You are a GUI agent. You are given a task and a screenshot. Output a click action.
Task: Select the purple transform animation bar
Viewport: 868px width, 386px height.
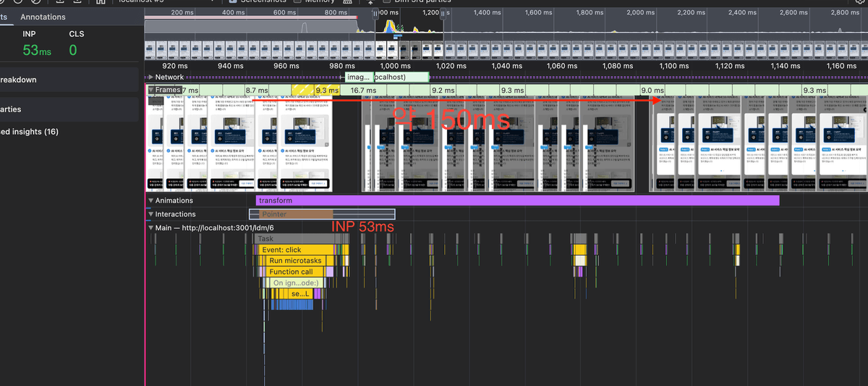pos(517,201)
